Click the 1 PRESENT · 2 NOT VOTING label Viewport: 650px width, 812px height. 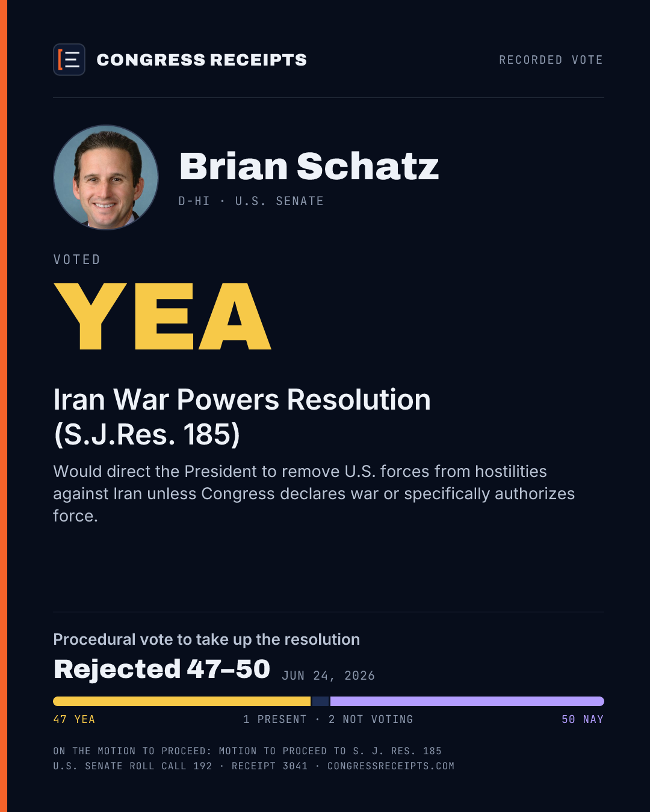click(x=328, y=719)
